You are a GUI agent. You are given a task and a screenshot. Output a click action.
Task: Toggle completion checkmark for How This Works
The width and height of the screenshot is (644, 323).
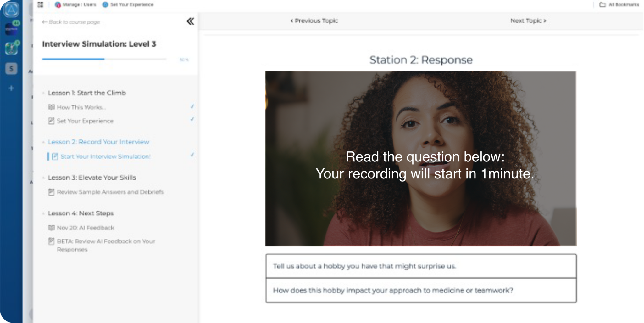[x=192, y=107]
